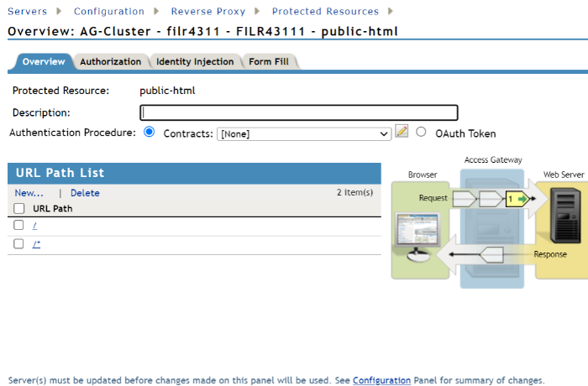This screenshot has width=588, height=386.
Task: Click New... to add a URL path
Action: (x=29, y=193)
